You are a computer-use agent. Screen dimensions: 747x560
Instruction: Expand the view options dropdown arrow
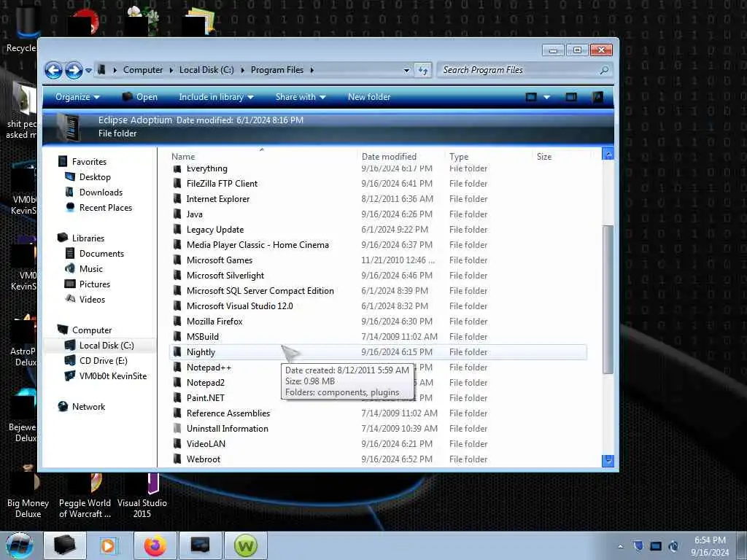[x=546, y=97]
